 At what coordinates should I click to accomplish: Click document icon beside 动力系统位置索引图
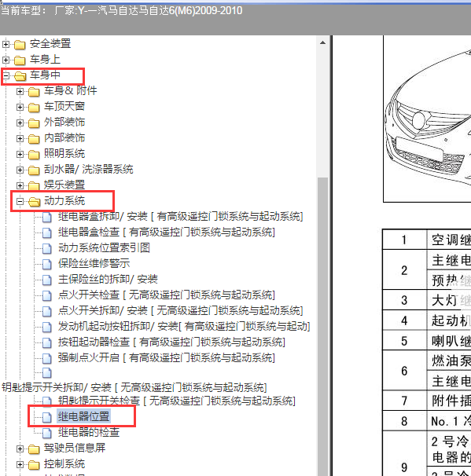tap(47, 249)
